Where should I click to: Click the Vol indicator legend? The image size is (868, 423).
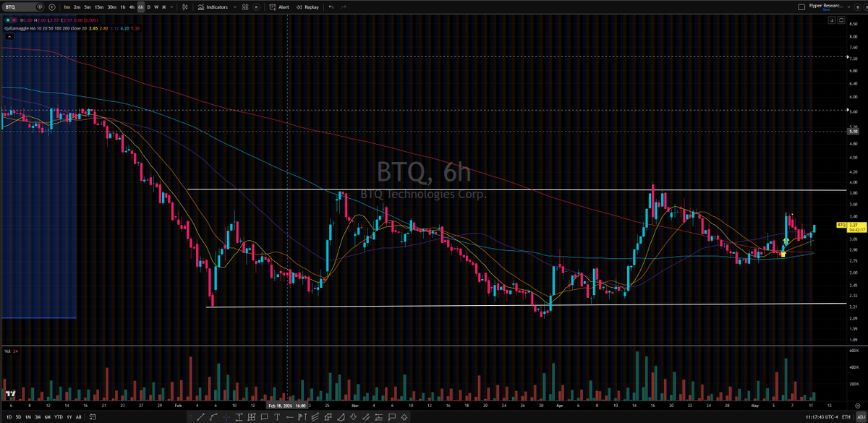coord(7,352)
